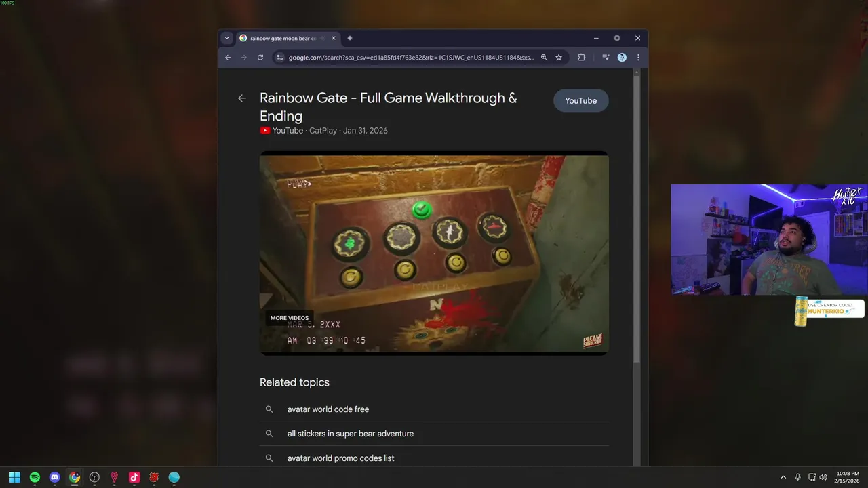Click the red YouTube logo under the title
Viewport: 868px width, 488px height.
pyautogui.click(x=265, y=131)
